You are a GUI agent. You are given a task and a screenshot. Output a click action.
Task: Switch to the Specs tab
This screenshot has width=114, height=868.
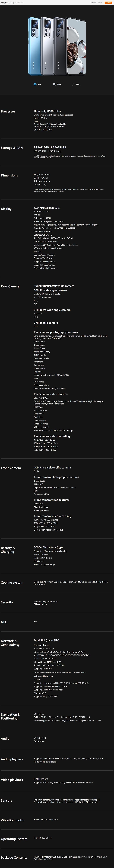point(100,2)
